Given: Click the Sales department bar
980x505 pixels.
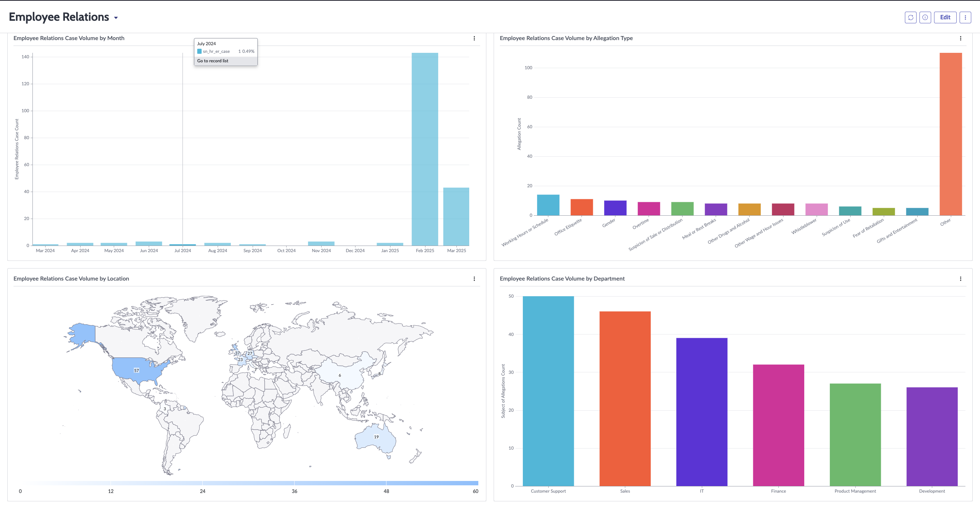Looking at the screenshot, I should 625,399.
